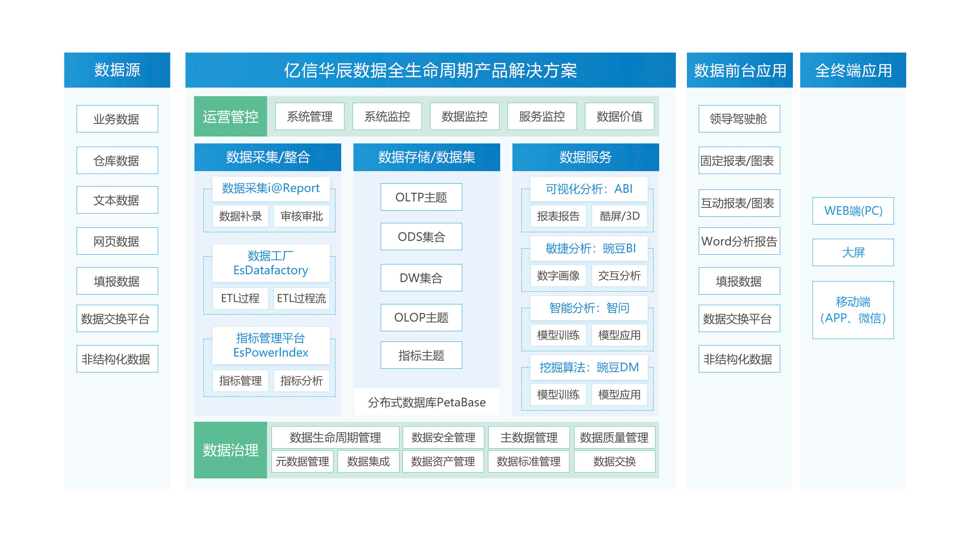Click the 数据存储/数据集 section header
Screen dimensions: 980x535
click(427, 157)
